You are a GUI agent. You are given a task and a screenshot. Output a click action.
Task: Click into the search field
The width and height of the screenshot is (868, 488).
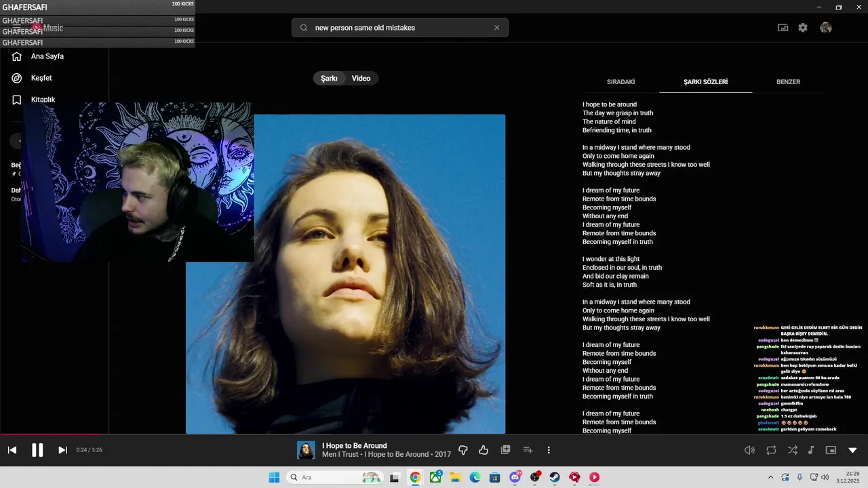point(400,28)
